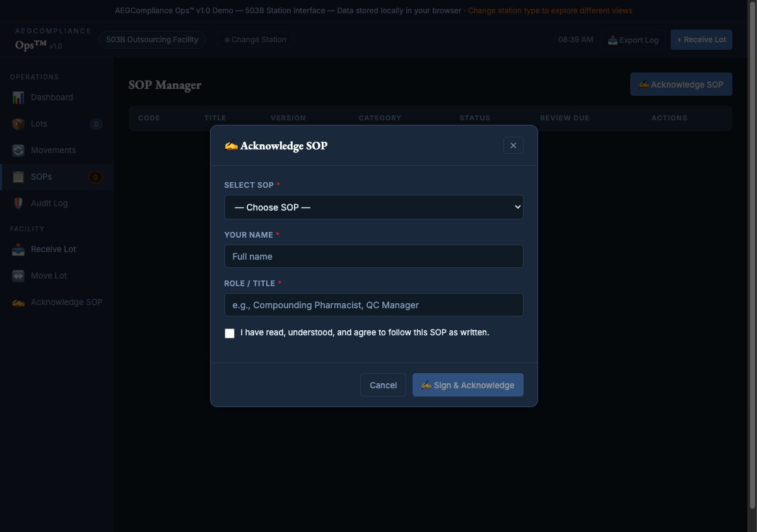Click the Audit Log shield icon
Image resolution: width=757 pixels, height=532 pixels.
click(x=18, y=204)
